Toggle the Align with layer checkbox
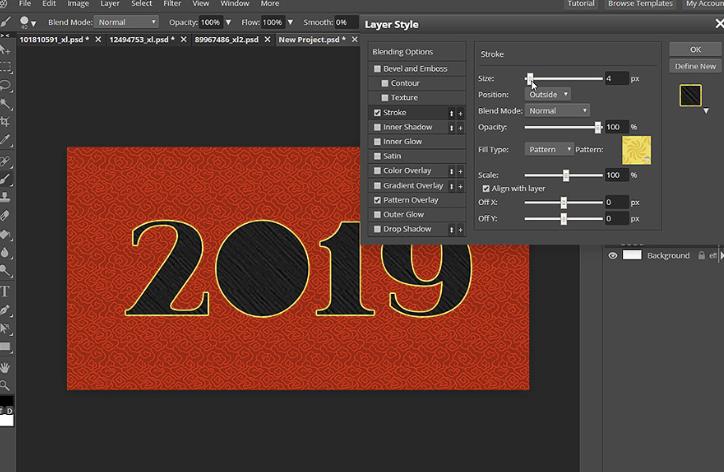 (486, 188)
